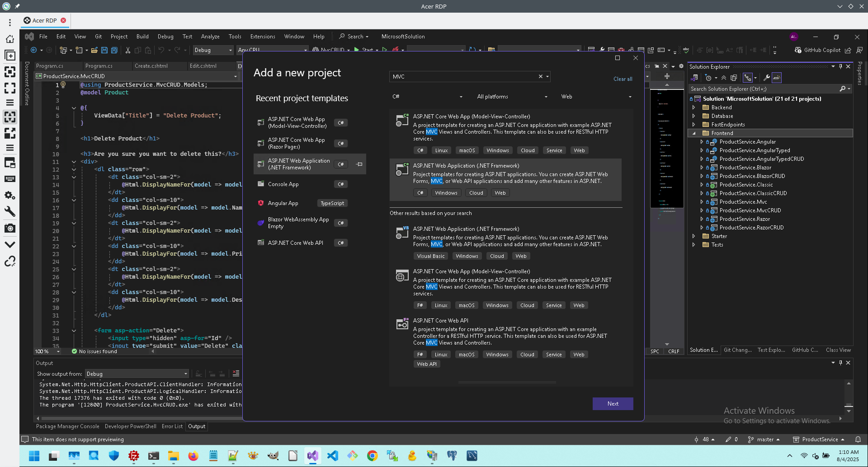The image size is (868, 467).
Task: Open the GitHub Copilot button
Action: 818,50
